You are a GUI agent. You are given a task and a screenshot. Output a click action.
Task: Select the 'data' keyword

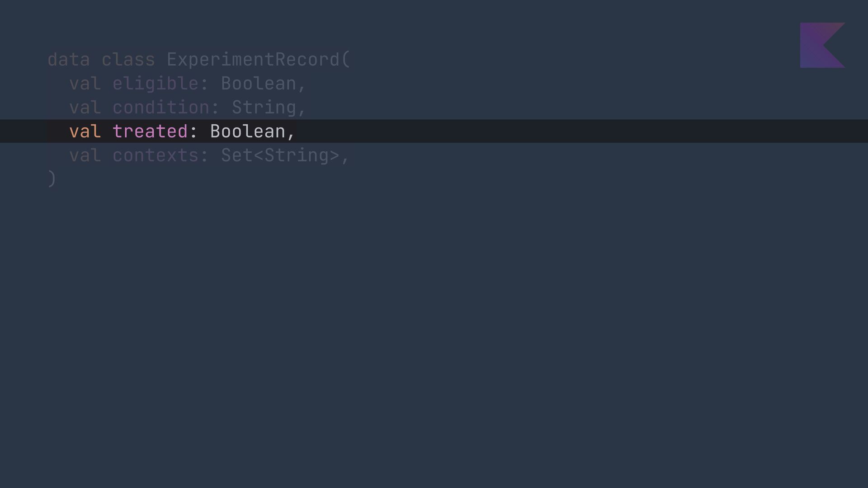click(x=69, y=60)
